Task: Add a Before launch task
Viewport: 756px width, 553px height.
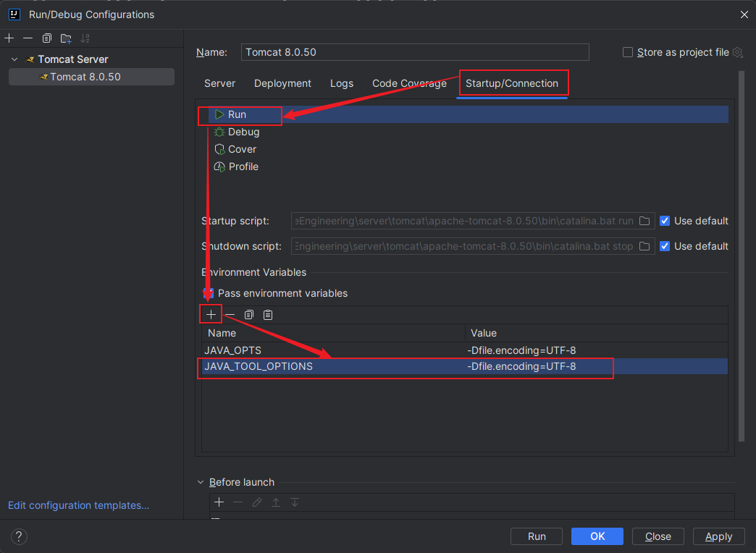Action: pos(219,502)
